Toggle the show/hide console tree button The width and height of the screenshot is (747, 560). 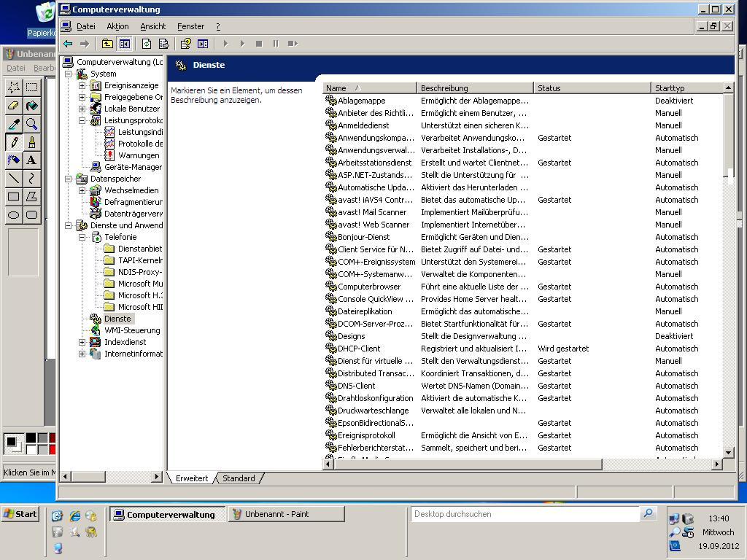point(125,44)
